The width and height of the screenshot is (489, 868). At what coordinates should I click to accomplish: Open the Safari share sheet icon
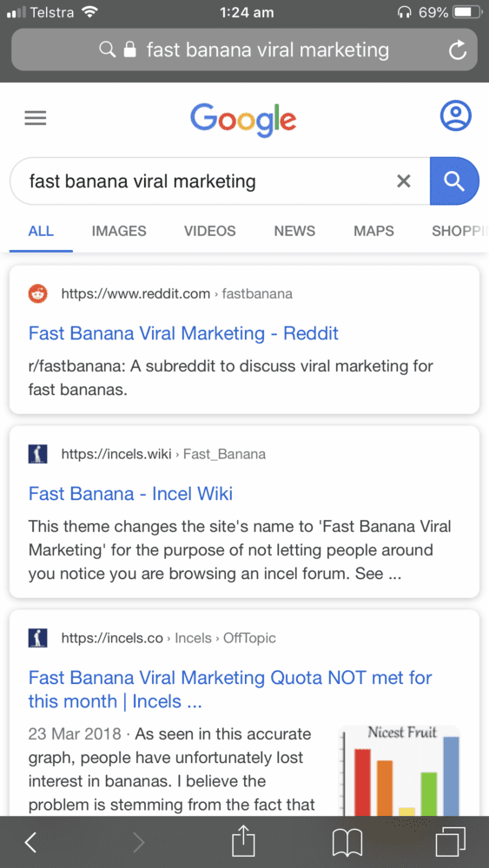coord(243,841)
